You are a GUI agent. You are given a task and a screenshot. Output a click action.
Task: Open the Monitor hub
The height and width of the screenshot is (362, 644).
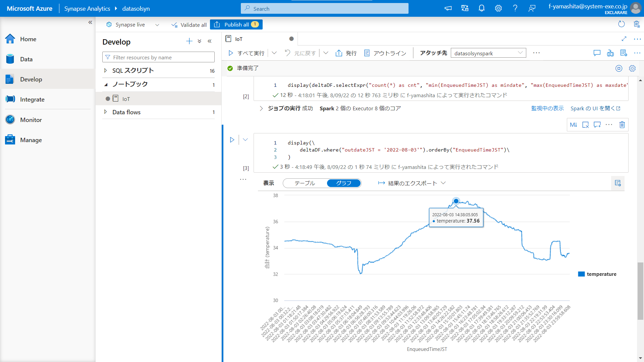coord(31,120)
